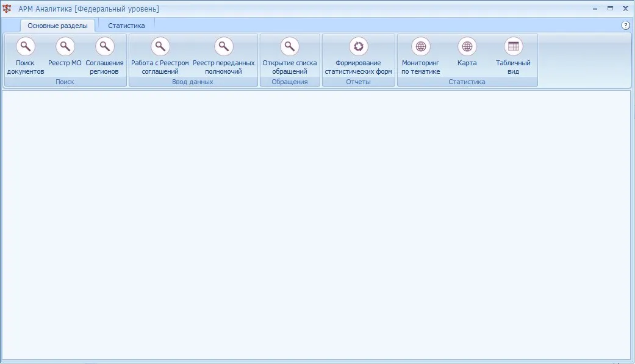Click the Отчеты group caption label

tap(359, 82)
